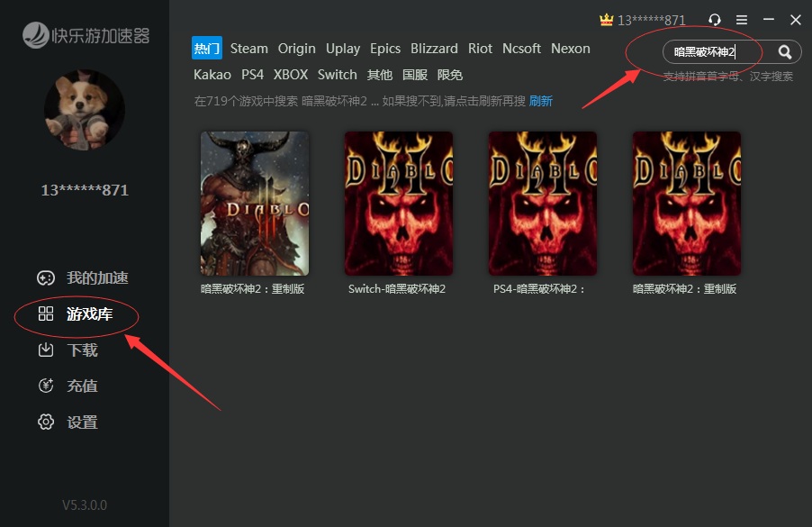Click the 游戏库 grid icon
The height and width of the screenshot is (527, 812).
(46, 313)
